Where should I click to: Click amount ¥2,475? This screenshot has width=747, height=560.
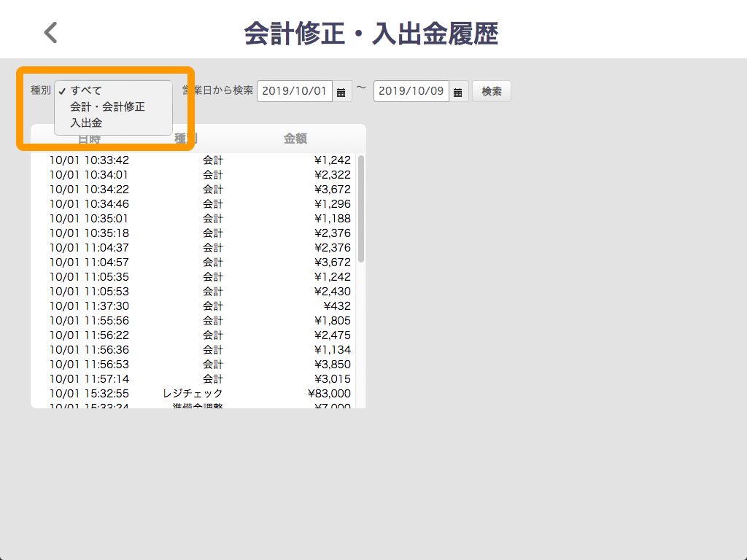coord(333,335)
